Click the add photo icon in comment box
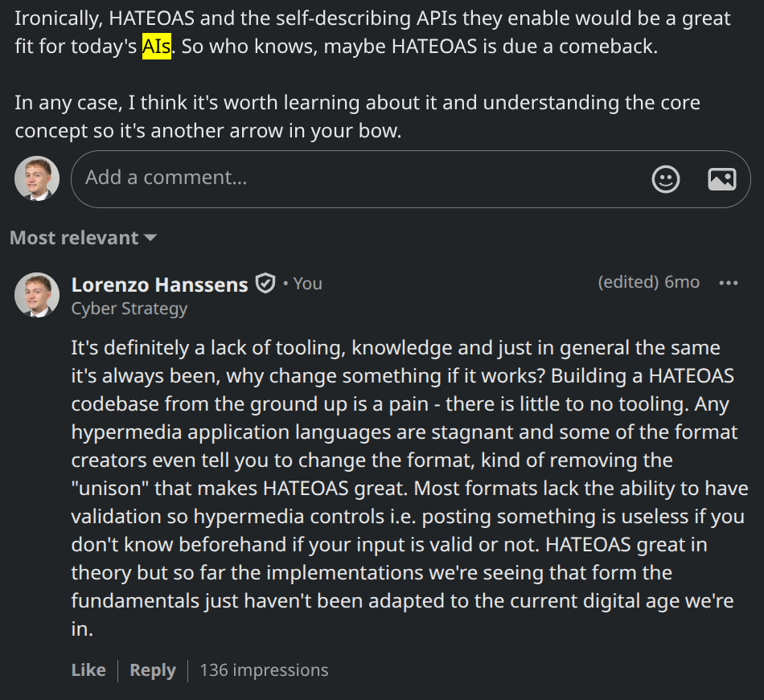 [x=721, y=179]
